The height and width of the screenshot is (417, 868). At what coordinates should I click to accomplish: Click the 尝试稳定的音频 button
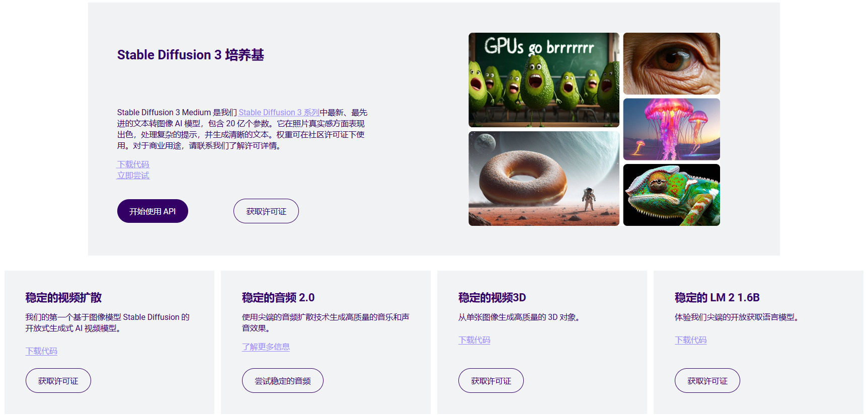282,381
